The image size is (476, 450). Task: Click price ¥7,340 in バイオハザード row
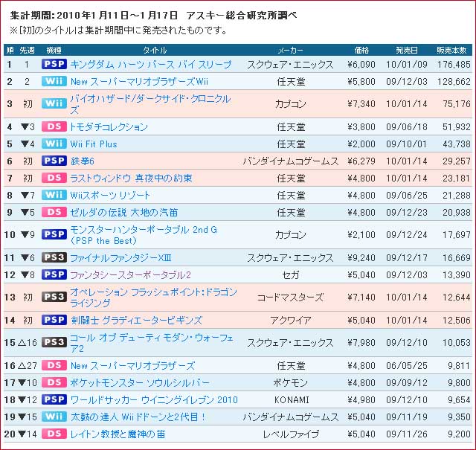click(x=361, y=104)
